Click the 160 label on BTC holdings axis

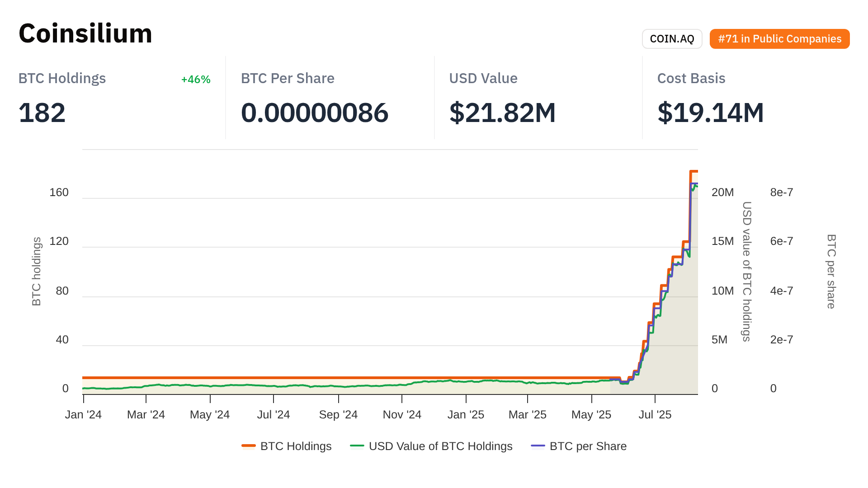point(59,192)
